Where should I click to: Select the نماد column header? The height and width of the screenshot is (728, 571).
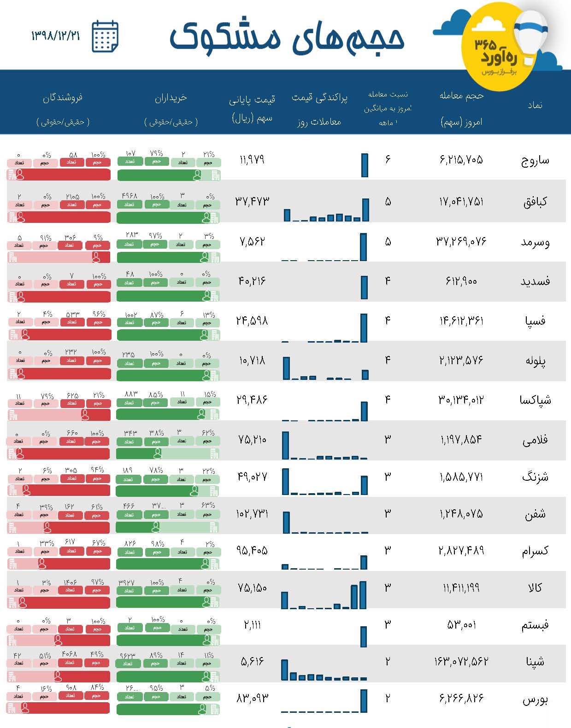pos(535,105)
